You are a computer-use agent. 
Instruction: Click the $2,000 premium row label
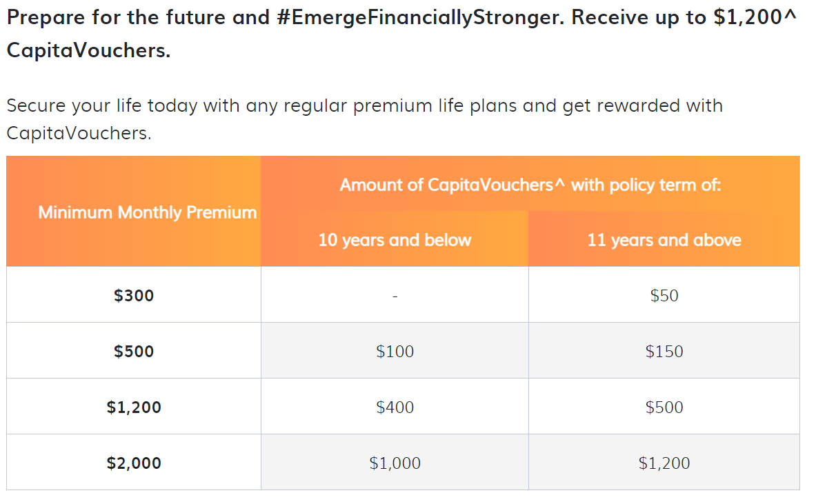134,463
